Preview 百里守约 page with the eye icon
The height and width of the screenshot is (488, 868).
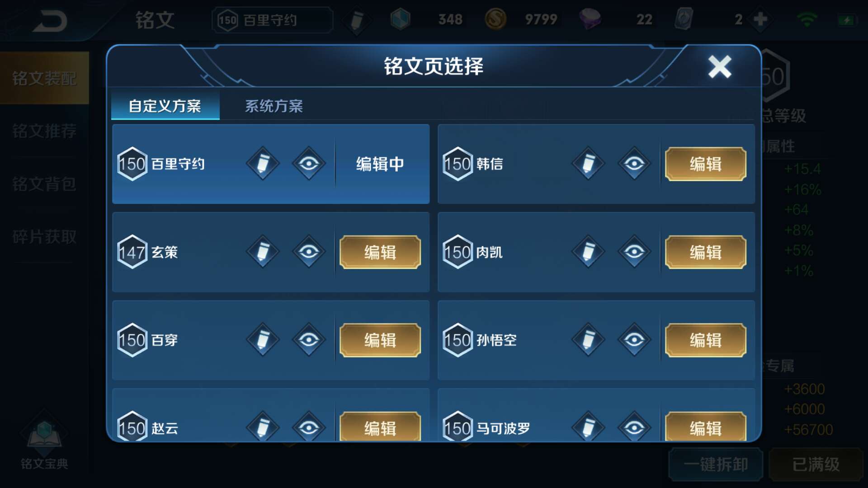(x=309, y=164)
